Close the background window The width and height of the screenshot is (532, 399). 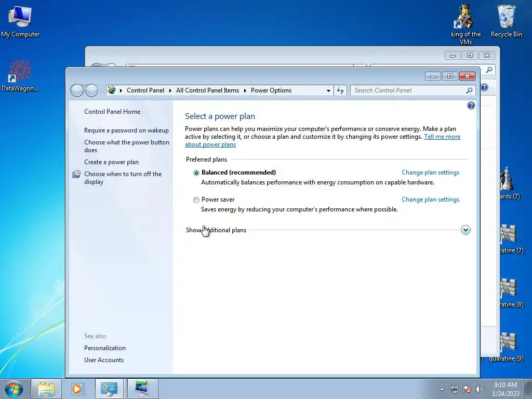(487, 55)
